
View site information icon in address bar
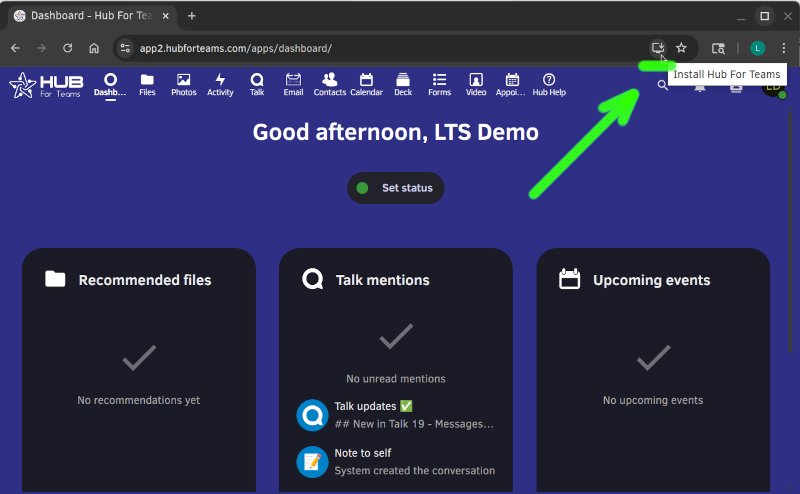pyautogui.click(x=125, y=48)
